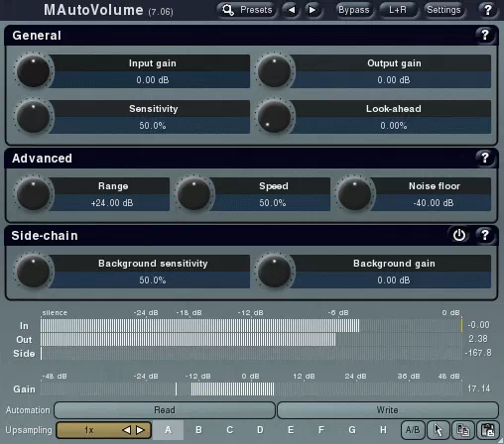This screenshot has width=504, height=444.
Task: Click the Speed knob
Action: [193, 194]
